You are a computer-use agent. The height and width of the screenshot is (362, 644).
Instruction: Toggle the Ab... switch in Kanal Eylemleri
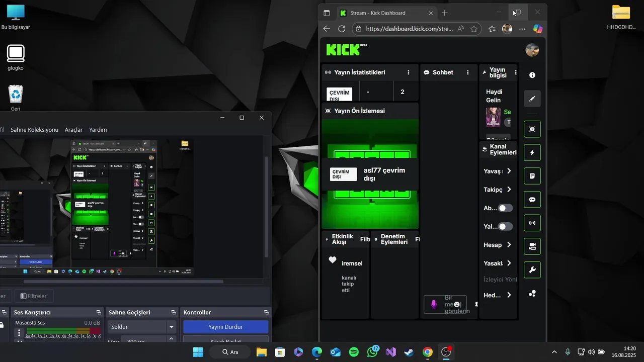coord(505,208)
